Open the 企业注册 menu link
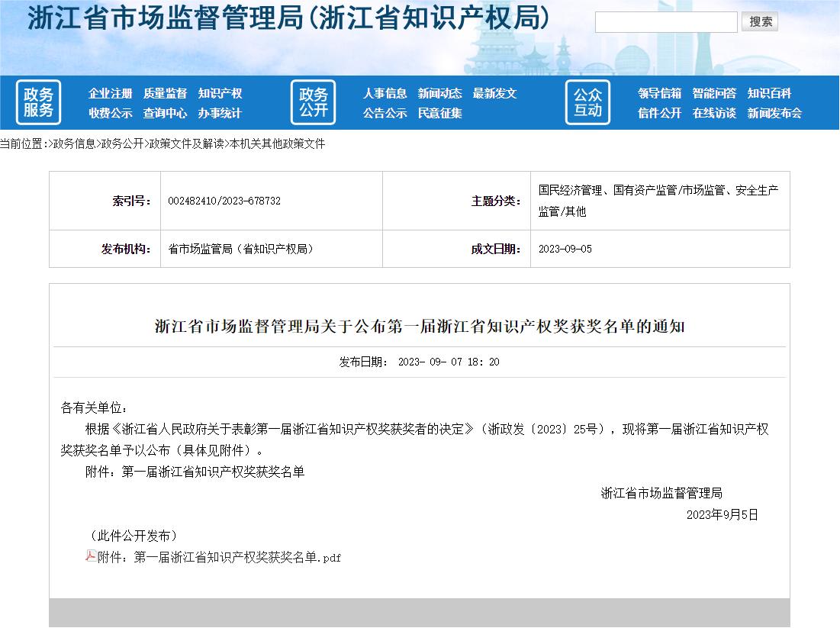 coord(110,93)
